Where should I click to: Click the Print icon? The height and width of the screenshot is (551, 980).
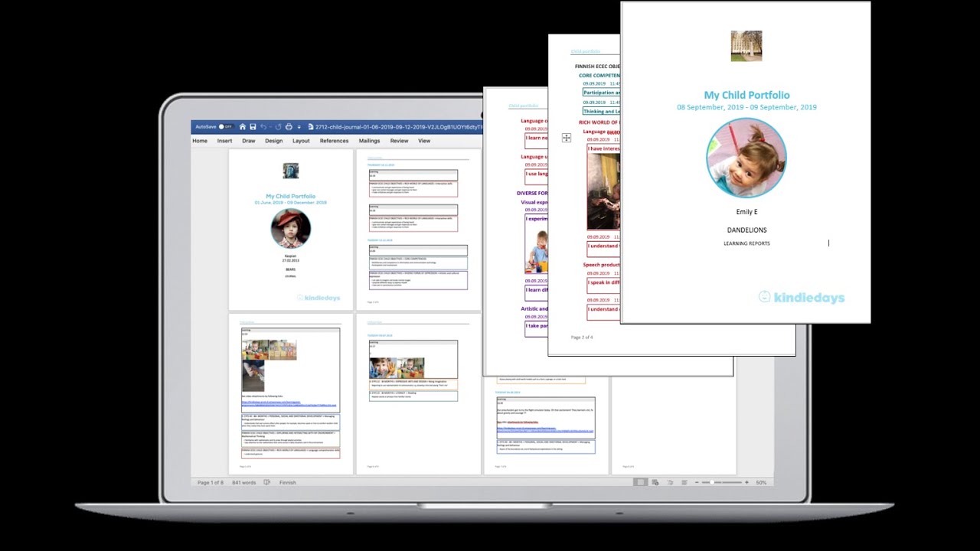pyautogui.click(x=289, y=127)
